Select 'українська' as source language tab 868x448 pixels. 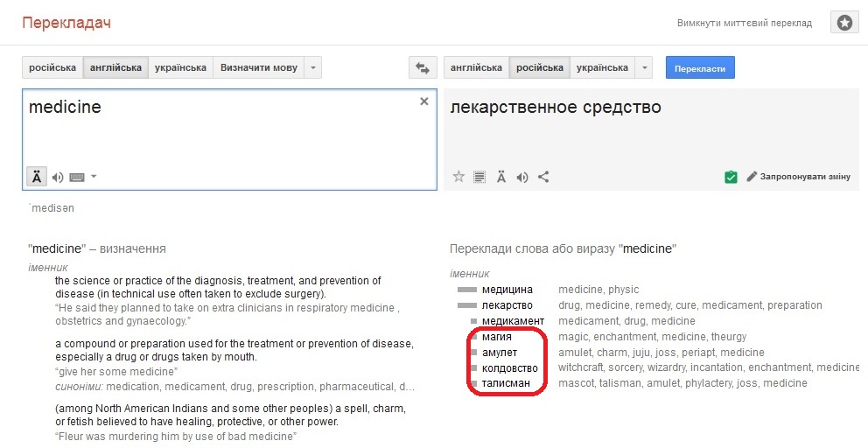pos(180,67)
